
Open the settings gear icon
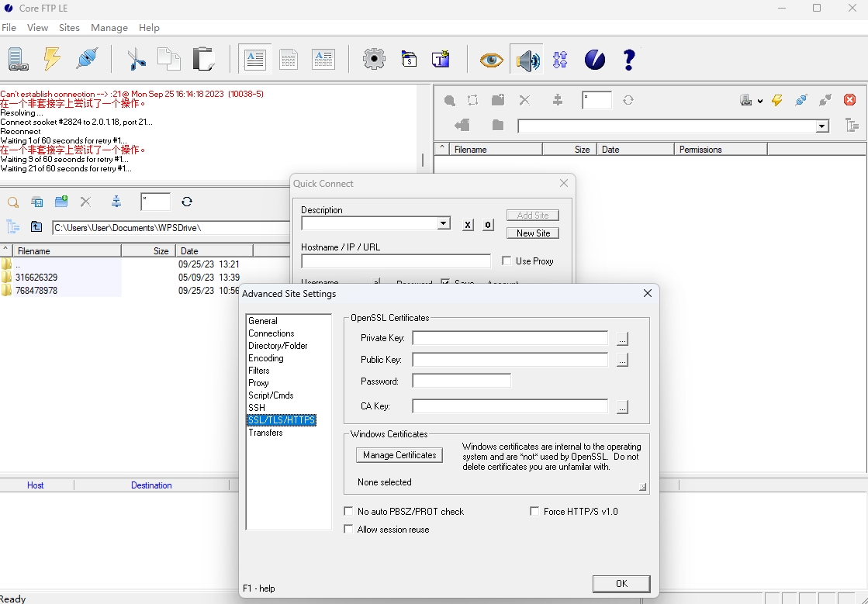pyautogui.click(x=374, y=59)
